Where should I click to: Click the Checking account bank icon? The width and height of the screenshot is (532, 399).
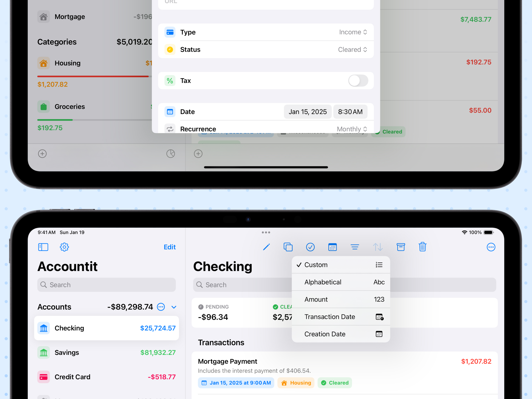coord(43,328)
